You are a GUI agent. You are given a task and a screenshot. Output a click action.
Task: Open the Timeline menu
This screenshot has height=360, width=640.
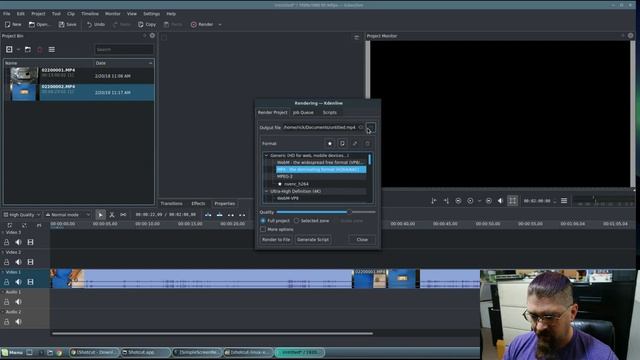pos(90,14)
